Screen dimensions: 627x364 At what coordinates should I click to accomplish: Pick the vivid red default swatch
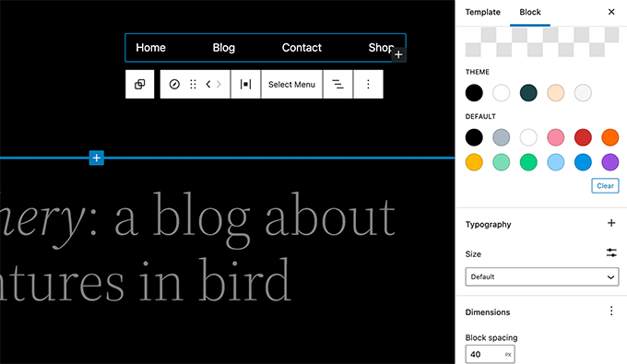pos(583,137)
